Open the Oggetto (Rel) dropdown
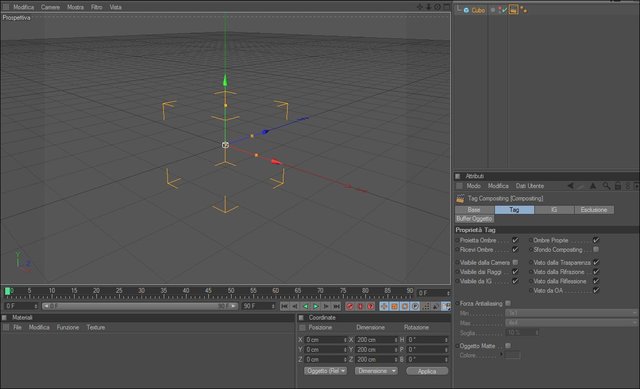 325,371
